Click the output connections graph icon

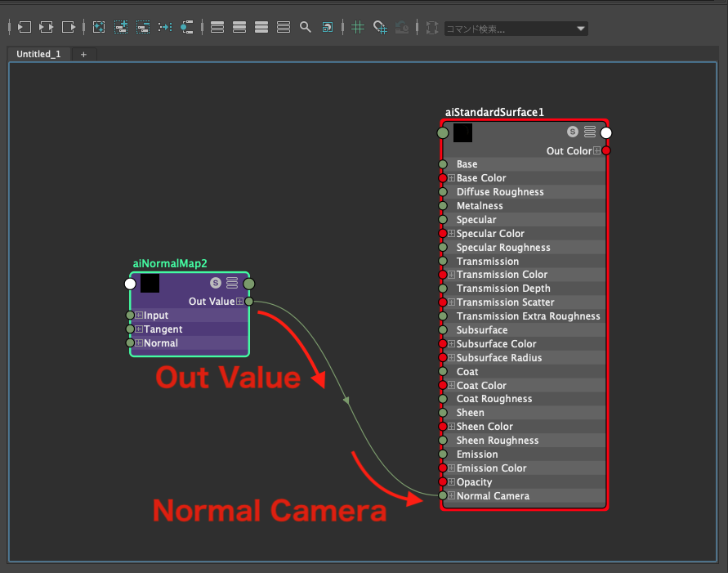(x=69, y=27)
